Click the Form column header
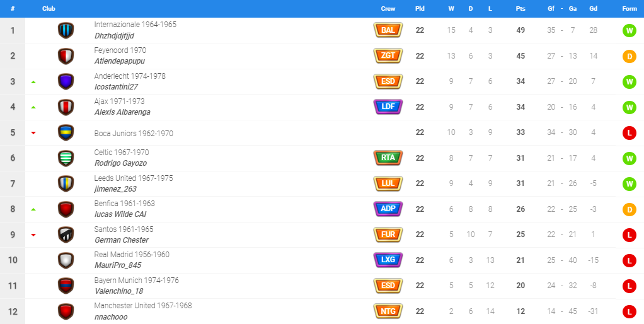Viewport: 644px width, 324px height. [x=630, y=9]
